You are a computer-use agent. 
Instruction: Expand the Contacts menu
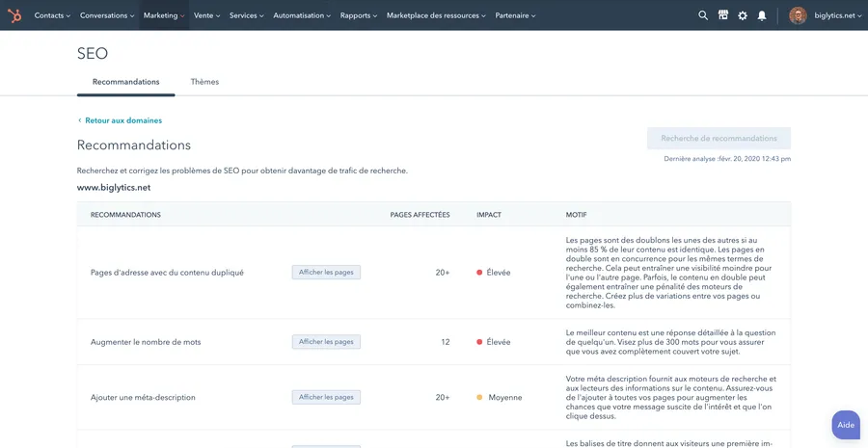click(x=52, y=15)
